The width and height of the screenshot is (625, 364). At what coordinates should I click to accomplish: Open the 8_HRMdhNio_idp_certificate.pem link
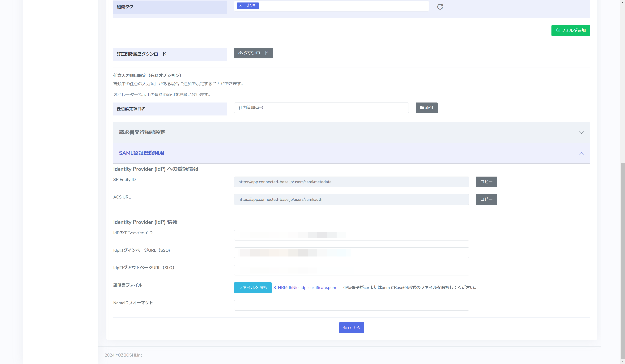[304, 288]
